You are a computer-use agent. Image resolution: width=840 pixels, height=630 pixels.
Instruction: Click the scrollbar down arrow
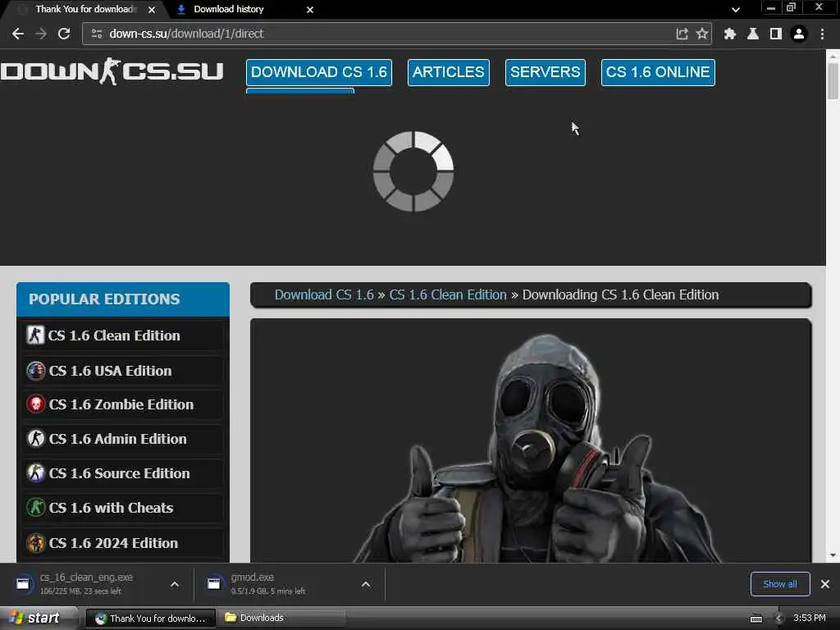pyautogui.click(x=833, y=555)
